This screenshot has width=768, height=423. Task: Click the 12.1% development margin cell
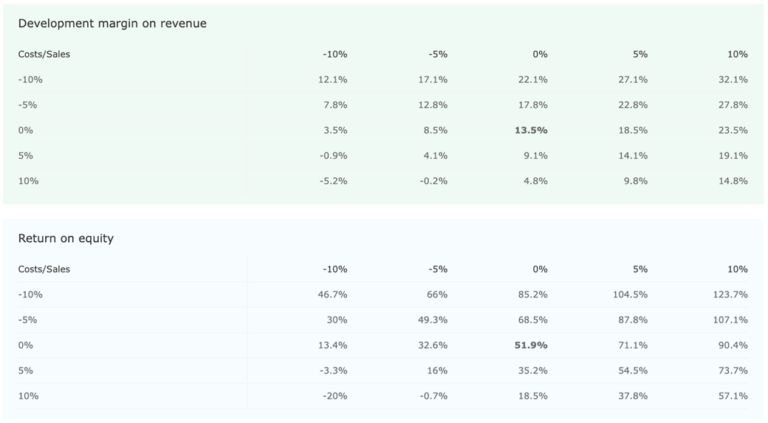(x=333, y=79)
